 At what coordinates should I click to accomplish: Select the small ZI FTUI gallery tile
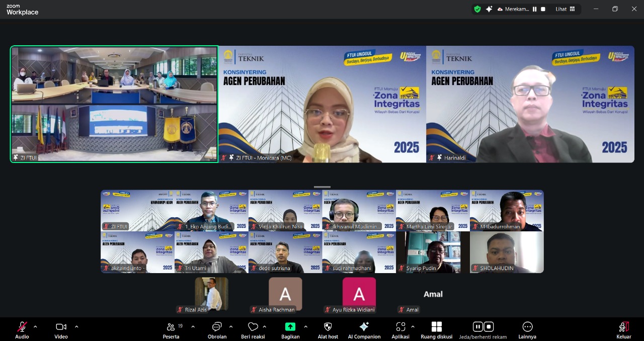click(x=137, y=210)
